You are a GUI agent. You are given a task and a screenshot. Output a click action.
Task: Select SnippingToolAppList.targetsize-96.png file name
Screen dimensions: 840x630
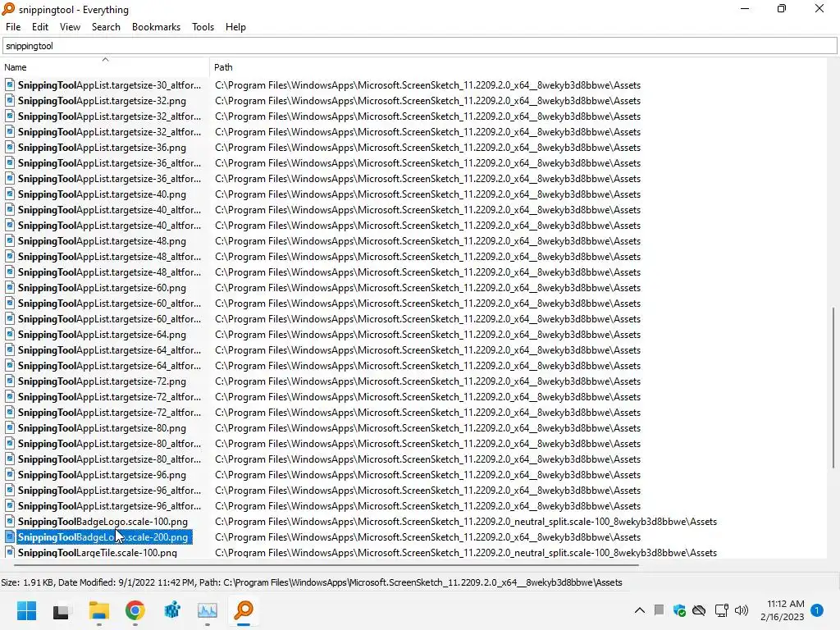click(102, 475)
